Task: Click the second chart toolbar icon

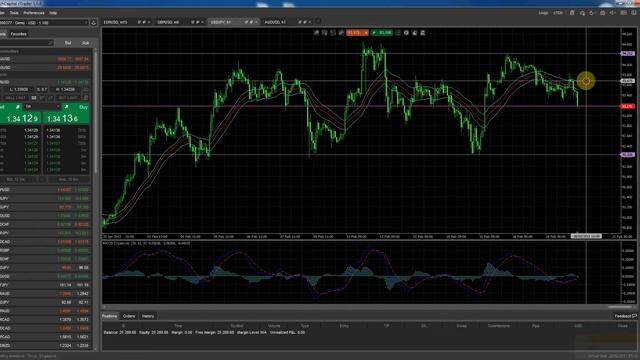Action: click(324, 33)
